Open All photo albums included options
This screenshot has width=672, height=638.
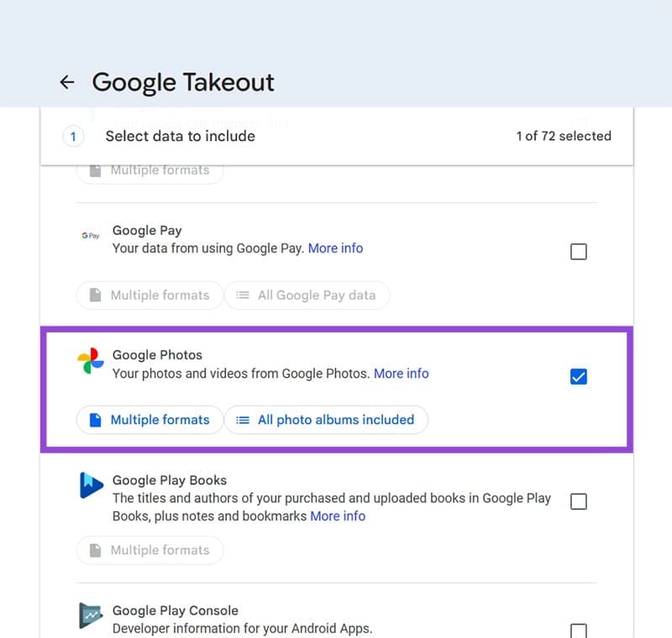pos(326,420)
